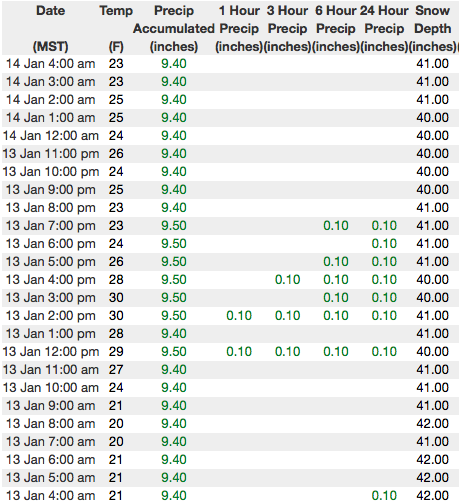Select the 13 Jan 11:00 pm date cell

point(51,154)
